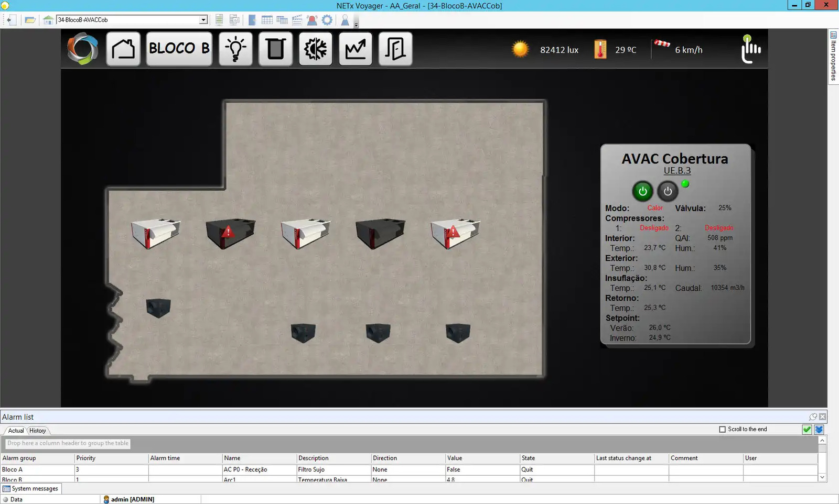Open the blinds/shutter icon page
Viewport: 839px width, 504px height.
[x=275, y=49]
